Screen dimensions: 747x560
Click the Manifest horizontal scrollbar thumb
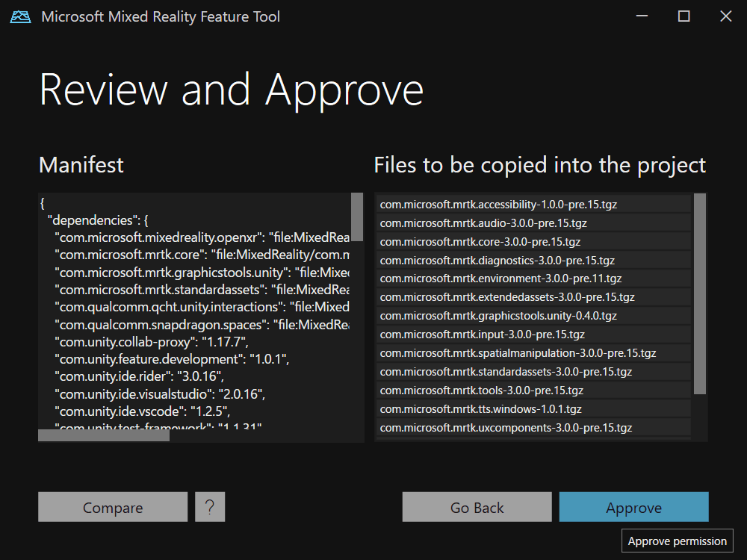(104, 435)
